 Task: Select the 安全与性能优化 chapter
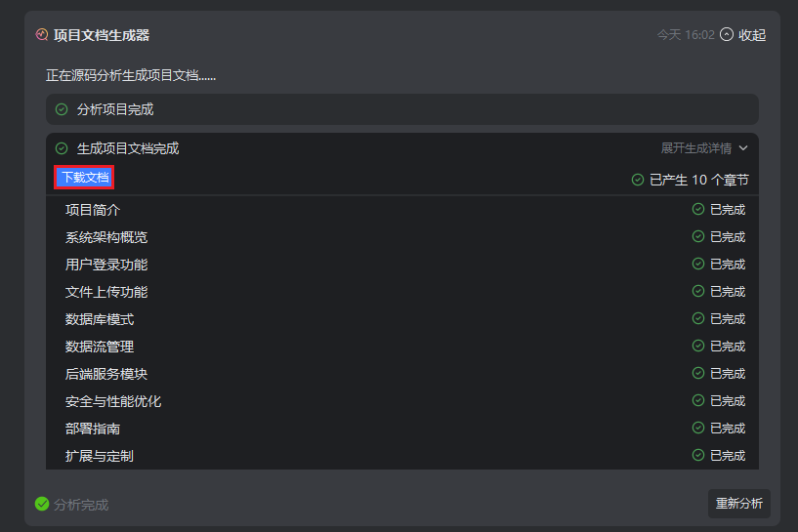click(x=113, y=401)
